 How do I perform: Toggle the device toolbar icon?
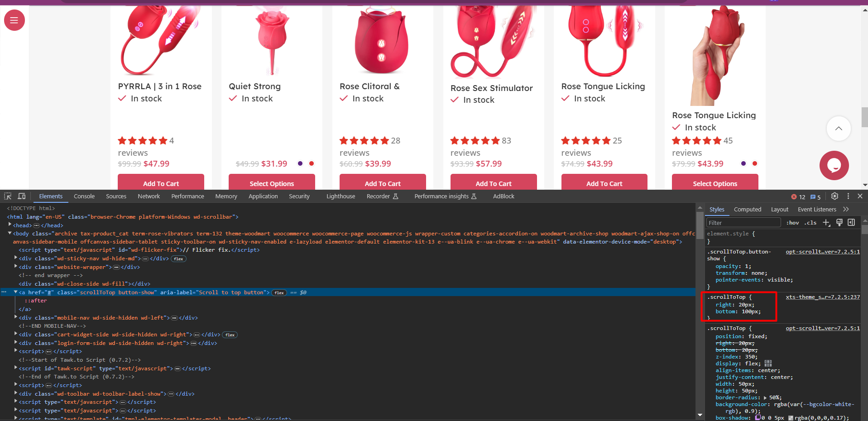[21, 196]
